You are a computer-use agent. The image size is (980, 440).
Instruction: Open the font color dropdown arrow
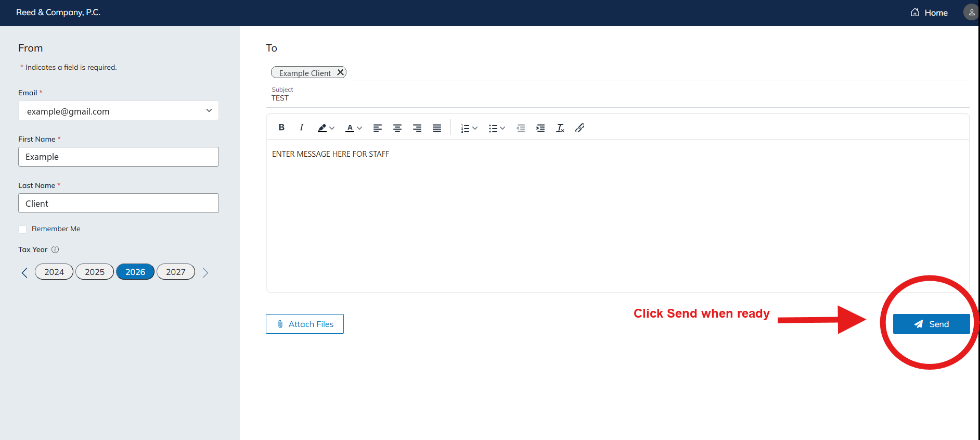(359, 128)
